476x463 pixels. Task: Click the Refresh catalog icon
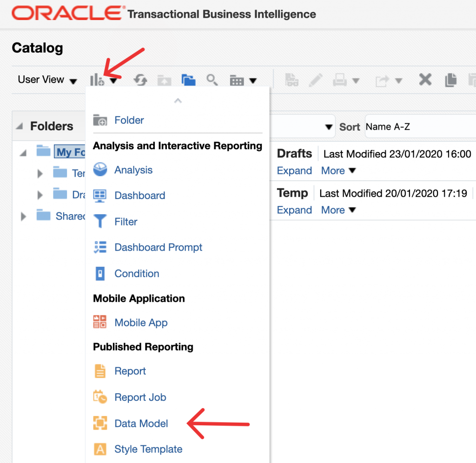(x=140, y=80)
